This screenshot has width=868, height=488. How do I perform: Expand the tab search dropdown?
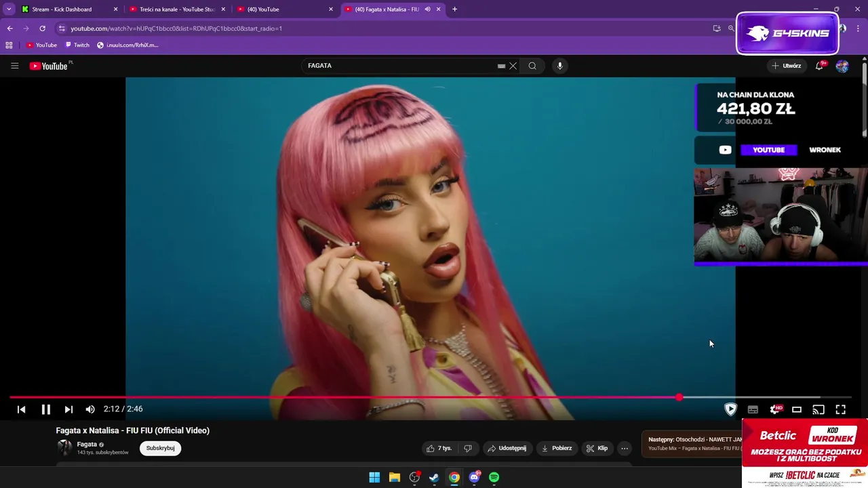[x=9, y=9]
